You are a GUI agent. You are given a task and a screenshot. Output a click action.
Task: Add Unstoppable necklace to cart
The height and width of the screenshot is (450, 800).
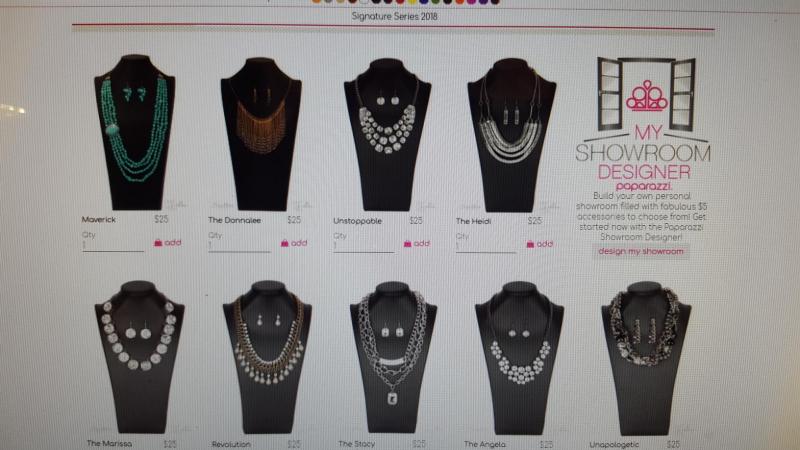click(417, 244)
